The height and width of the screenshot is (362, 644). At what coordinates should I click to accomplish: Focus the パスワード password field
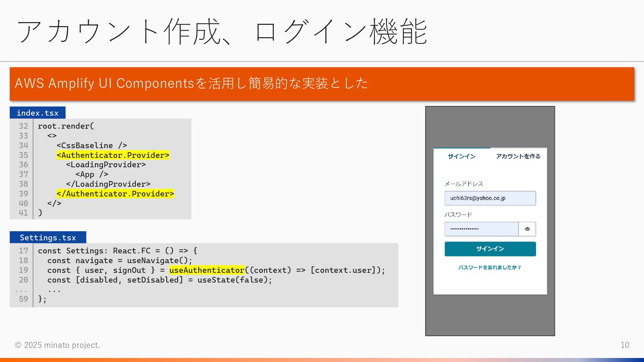click(x=481, y=229)
